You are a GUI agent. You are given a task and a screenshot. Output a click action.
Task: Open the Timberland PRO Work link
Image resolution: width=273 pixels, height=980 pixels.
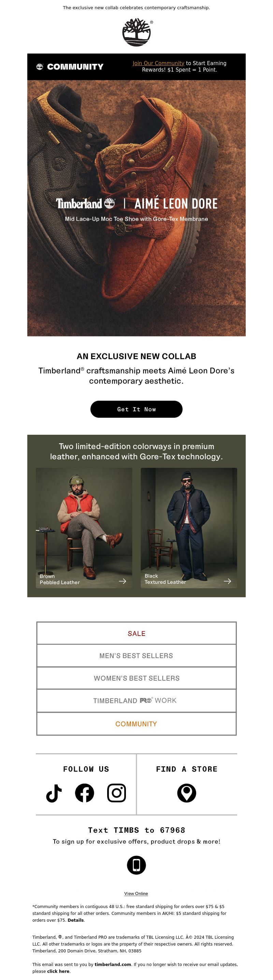tap(136, 701)
